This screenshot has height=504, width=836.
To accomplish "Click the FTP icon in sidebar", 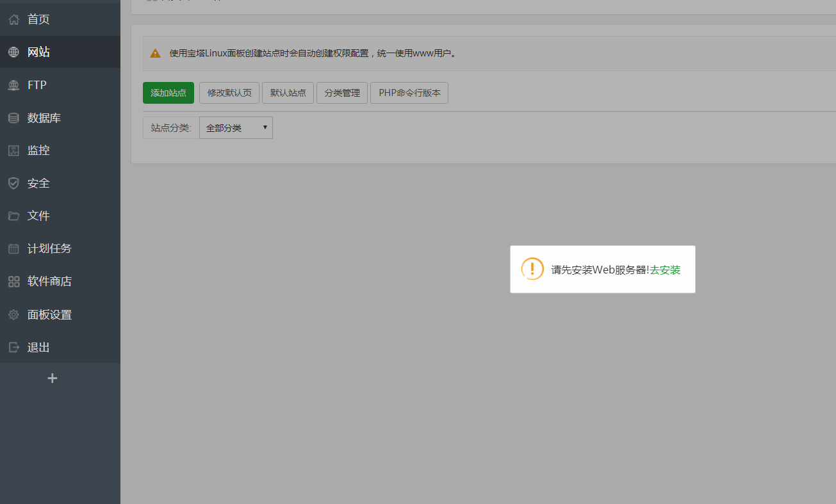I will point(13,85).
